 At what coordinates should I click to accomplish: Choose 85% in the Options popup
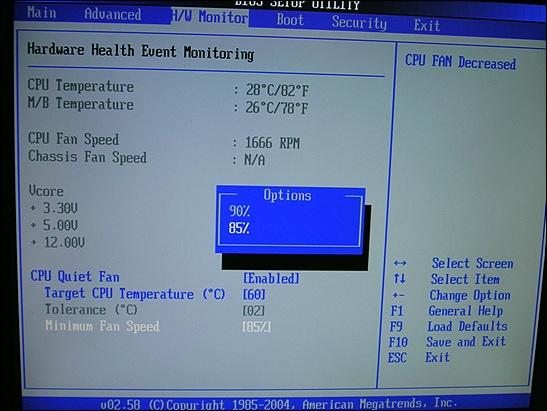coord(239,228)
